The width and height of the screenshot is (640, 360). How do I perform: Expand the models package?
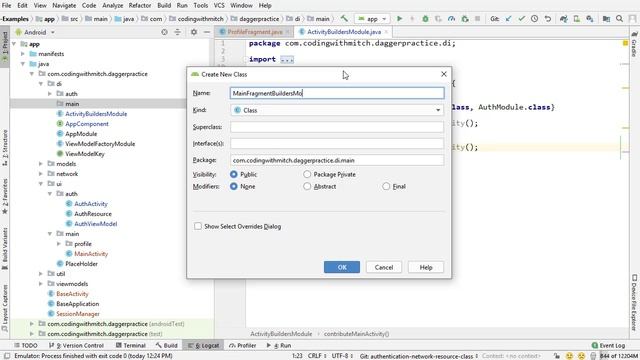41,164
